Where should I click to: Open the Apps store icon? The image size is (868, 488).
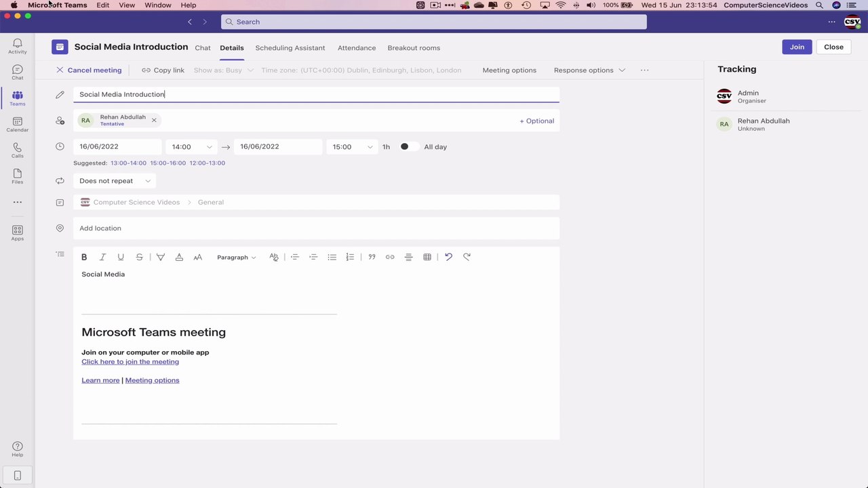coord(18,233)
